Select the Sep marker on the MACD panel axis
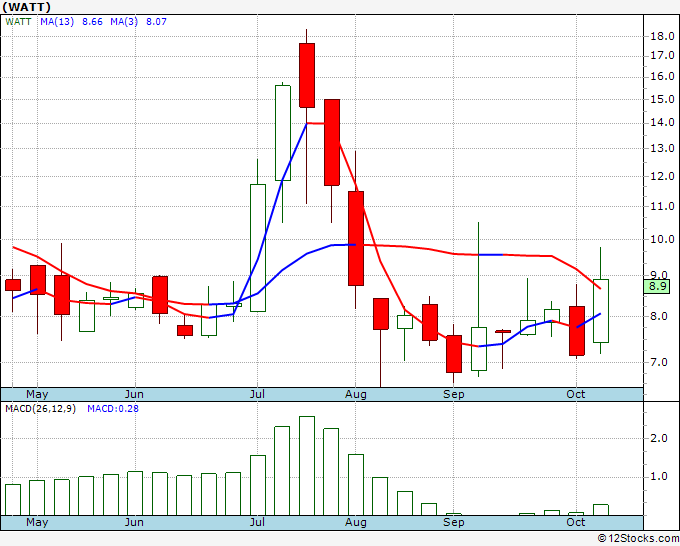Image resolution: width=680 pixels, height=546 pixels. pyautogui.click(x=454, y=522)
